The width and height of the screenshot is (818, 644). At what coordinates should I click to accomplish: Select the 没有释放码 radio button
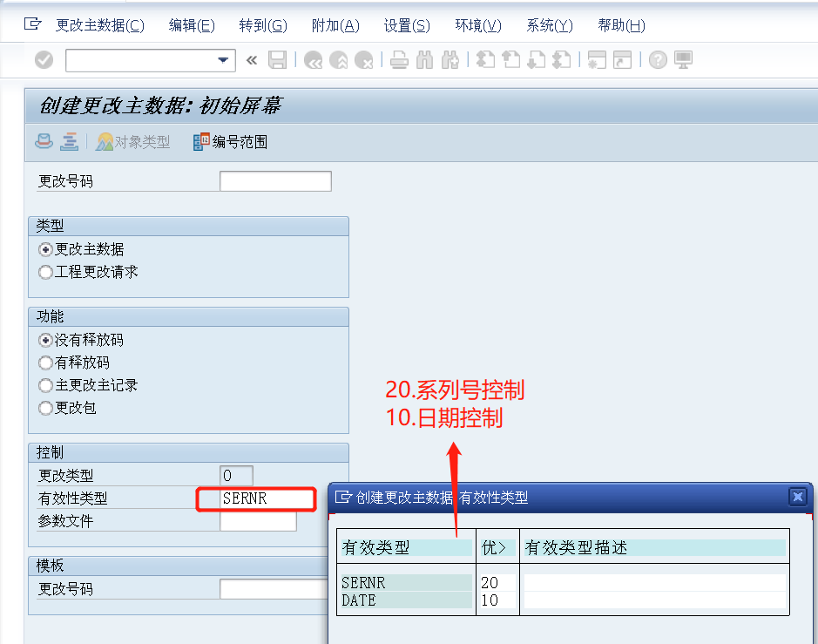point(45,340)
